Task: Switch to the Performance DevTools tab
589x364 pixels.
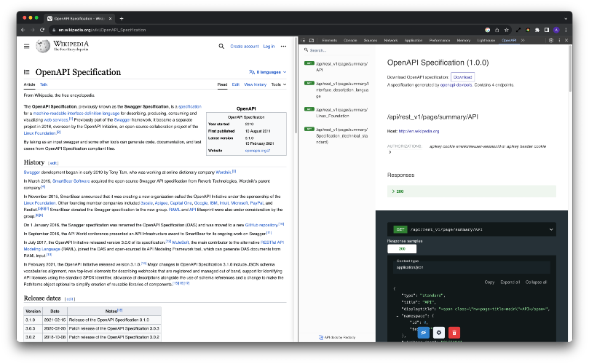Action: (440, 40)
